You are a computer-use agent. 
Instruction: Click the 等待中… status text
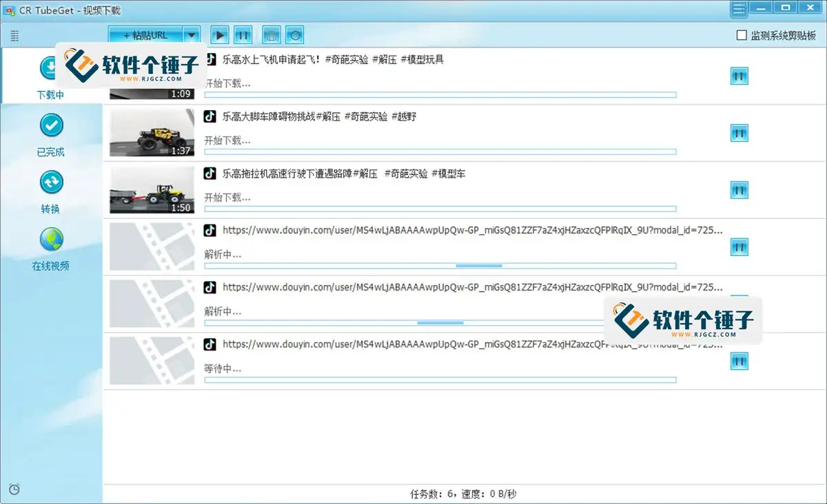point(223,368)
